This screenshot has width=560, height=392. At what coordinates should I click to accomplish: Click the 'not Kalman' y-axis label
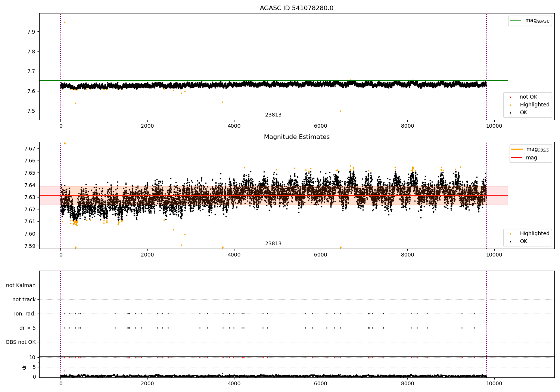point(21,285)
